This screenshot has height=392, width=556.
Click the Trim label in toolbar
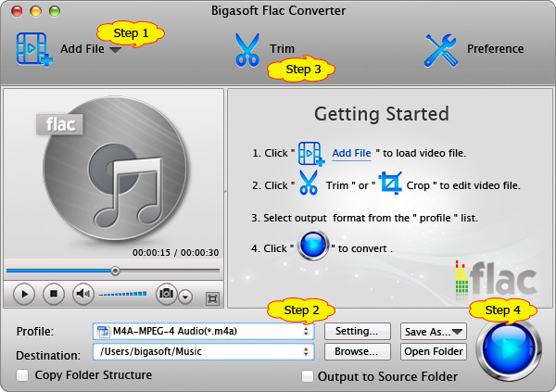pyautogui.click(x=282, y=48)
